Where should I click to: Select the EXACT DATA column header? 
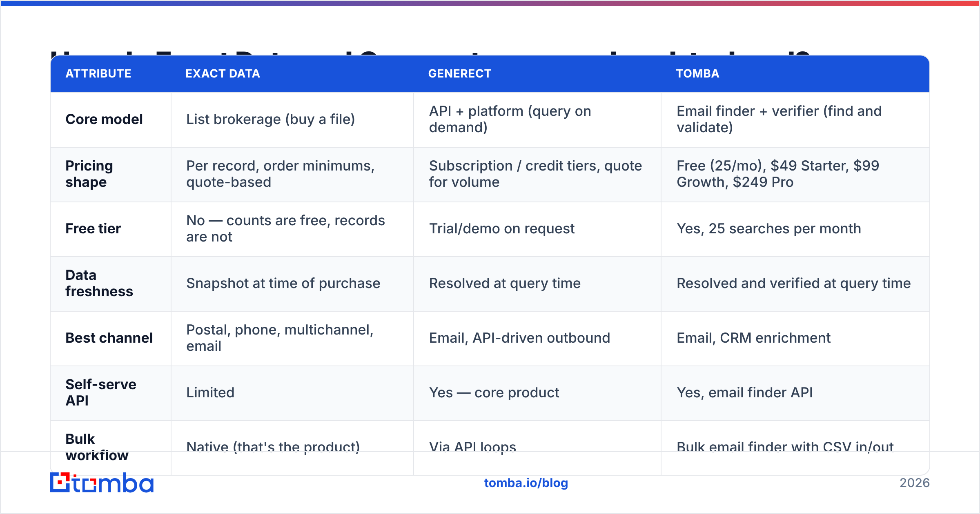coord(223,73)
